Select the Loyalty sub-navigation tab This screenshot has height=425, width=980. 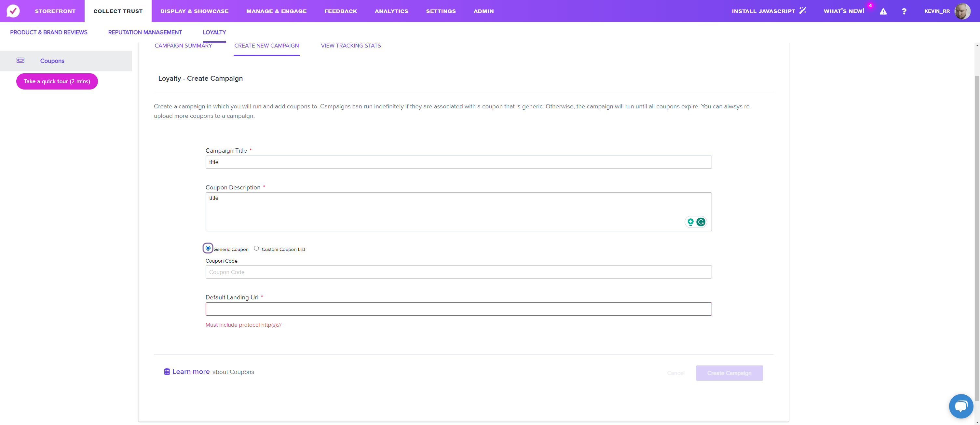point(214,32)
